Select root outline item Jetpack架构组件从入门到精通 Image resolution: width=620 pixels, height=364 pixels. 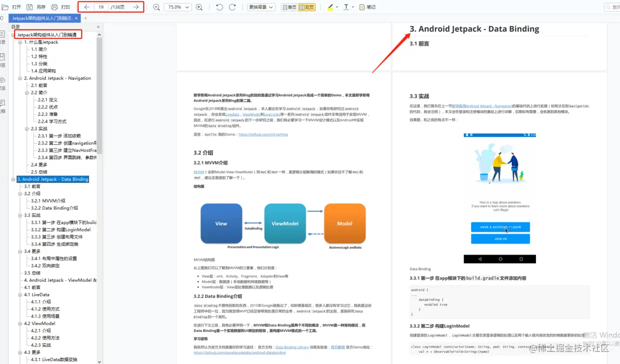46,35
